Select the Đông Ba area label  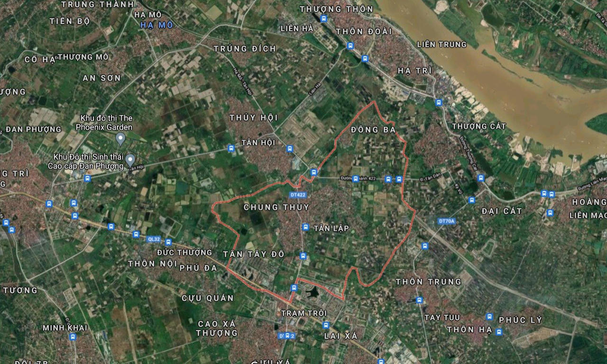click(374, 129)
